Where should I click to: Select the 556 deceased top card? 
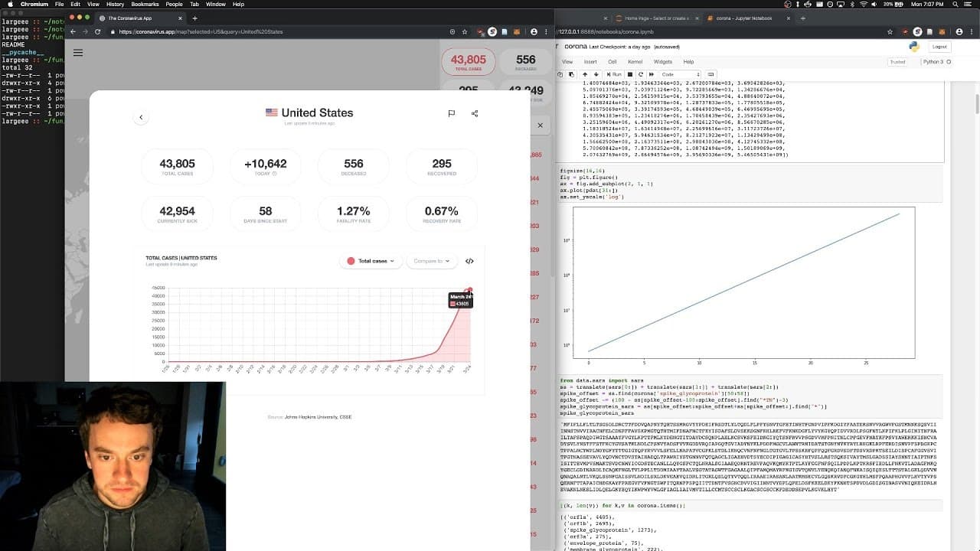[x=525, y=61]
